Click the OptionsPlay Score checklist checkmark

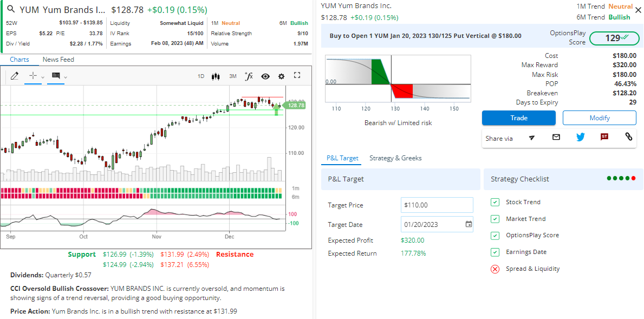point(495,235)
